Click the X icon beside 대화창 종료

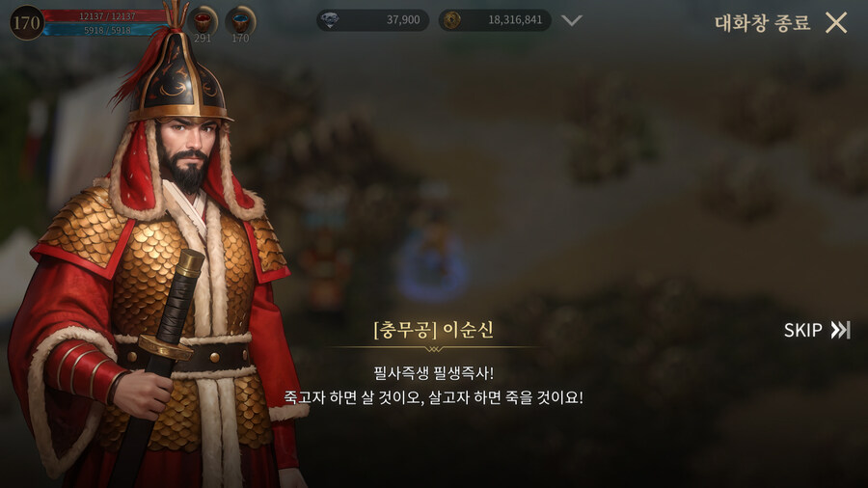(836, 23)
